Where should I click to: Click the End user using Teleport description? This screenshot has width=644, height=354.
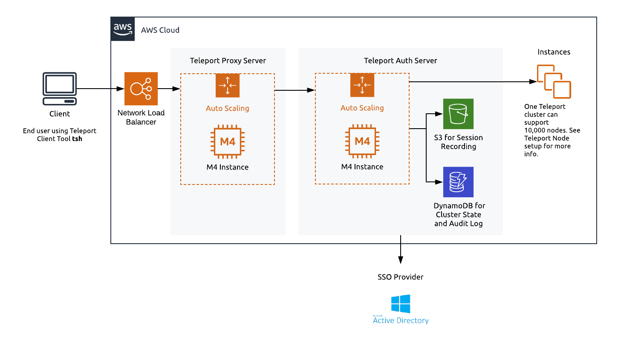60,135
